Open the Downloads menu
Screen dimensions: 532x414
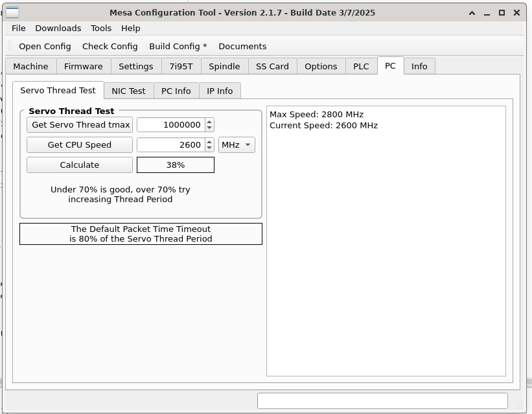(x=58, y=28)
